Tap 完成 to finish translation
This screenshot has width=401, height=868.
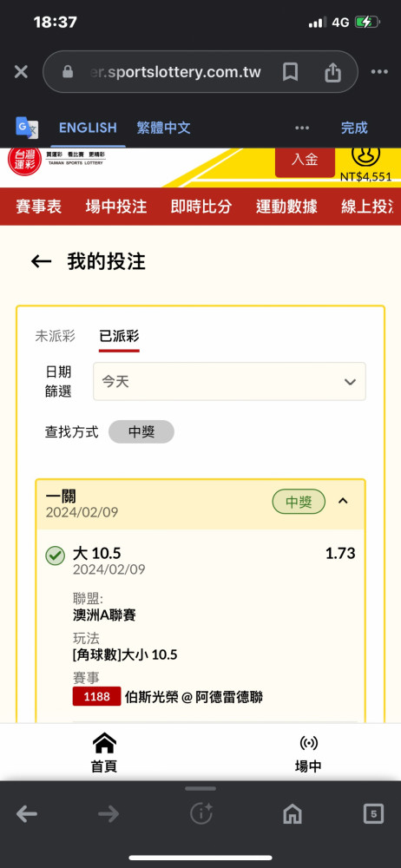(x=354, y=128)
